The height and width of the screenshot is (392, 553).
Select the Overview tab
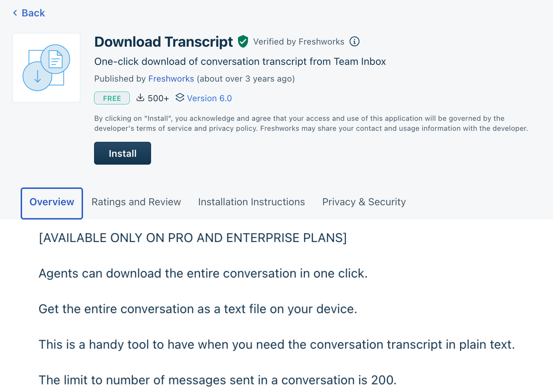52,202
